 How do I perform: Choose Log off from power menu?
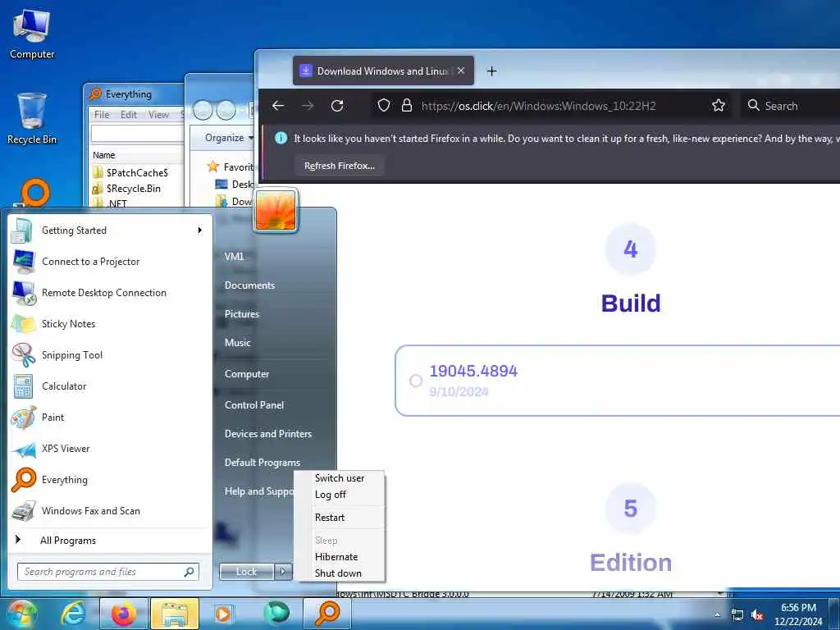click(x=340, y=495)
